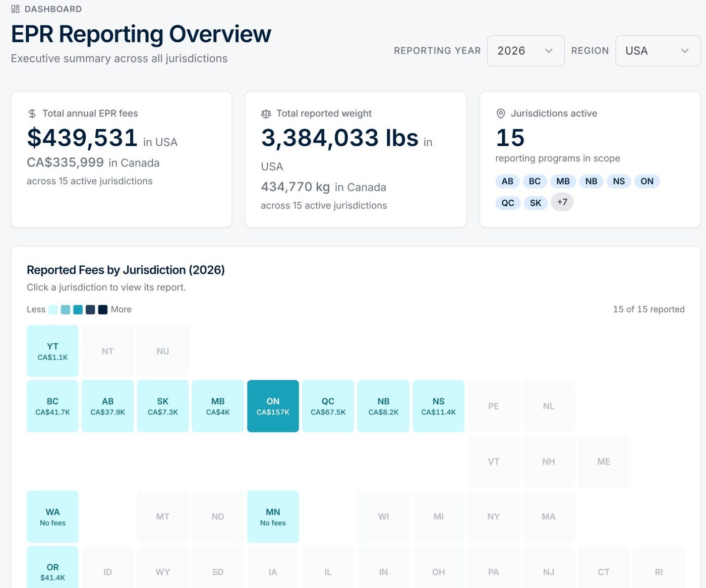The image size is (706, 588).
Task: Open the NB CA$8.2K map tile
Action: [x=383, y=406]
